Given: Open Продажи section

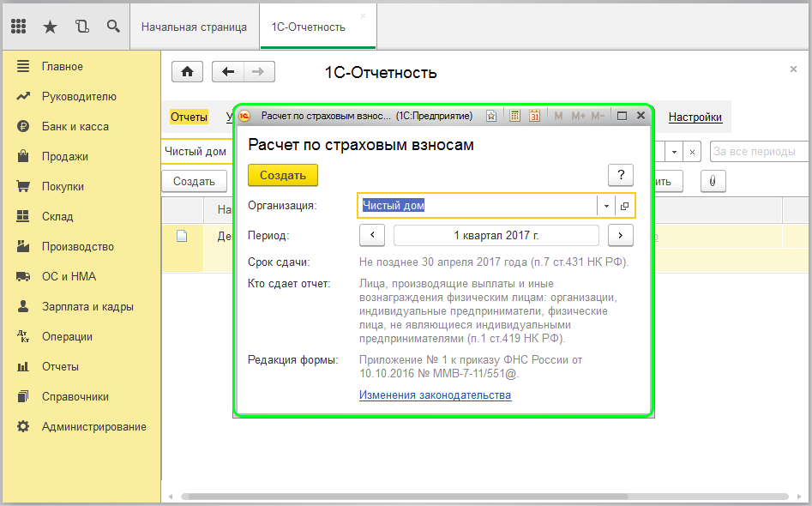Looking at the screenshot, I should tap(64, 156).
